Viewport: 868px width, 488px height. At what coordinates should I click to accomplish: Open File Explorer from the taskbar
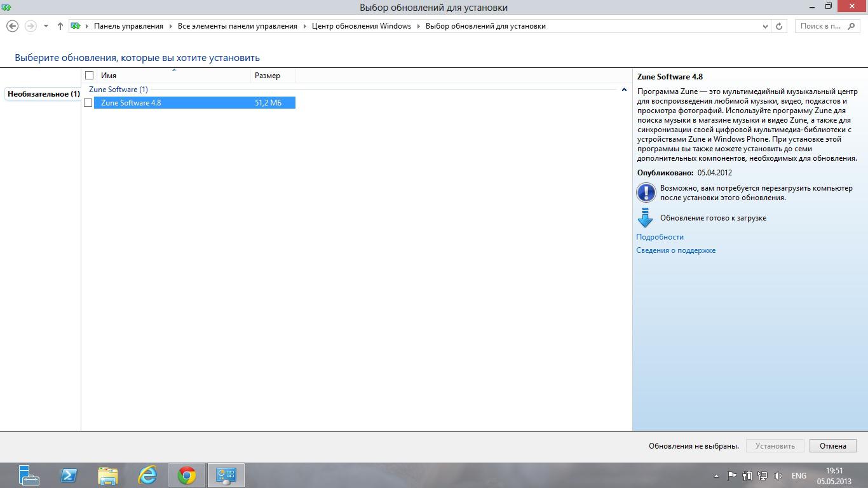(108, 475)
